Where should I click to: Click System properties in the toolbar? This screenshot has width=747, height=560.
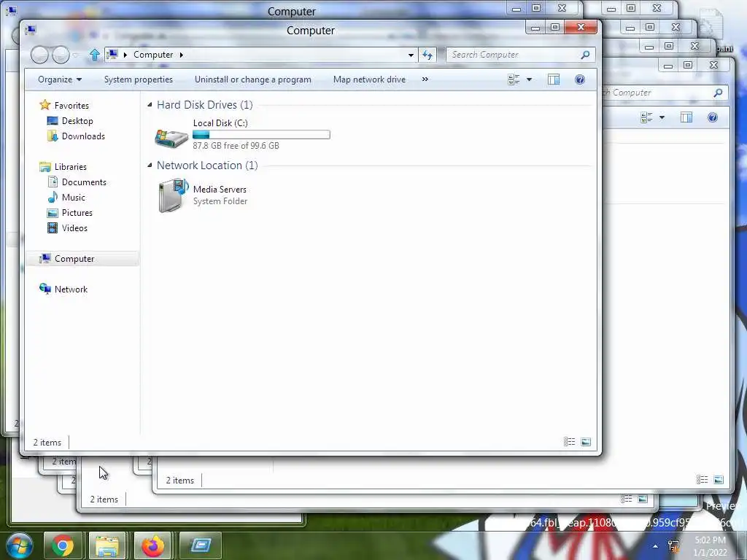click(x=139, y=79)
